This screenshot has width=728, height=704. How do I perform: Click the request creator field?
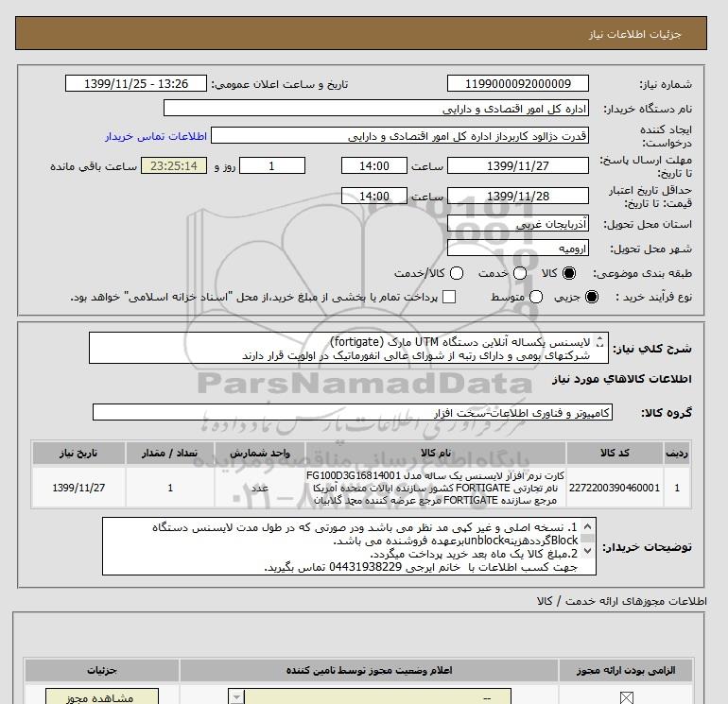coord(400,136)
